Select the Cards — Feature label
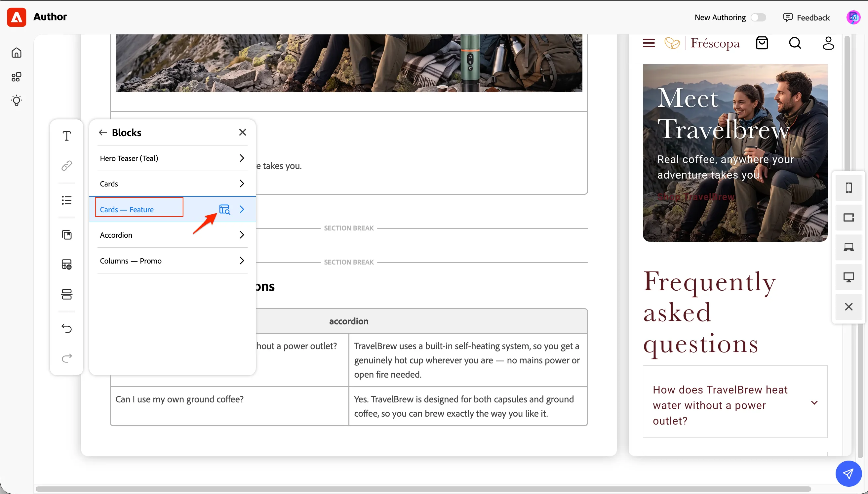The height and width of the screenshot is (494, 868). [x=127, y=210]
